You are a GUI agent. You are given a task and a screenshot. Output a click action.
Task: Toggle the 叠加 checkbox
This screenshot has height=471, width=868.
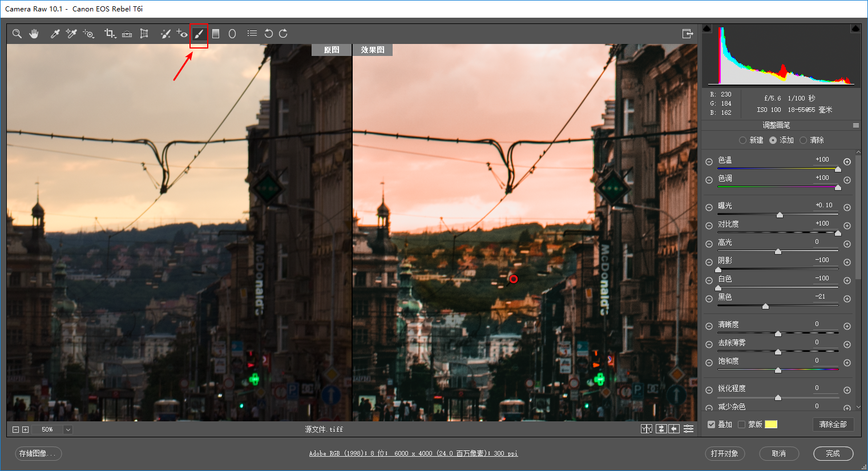(x=711, y=424)
